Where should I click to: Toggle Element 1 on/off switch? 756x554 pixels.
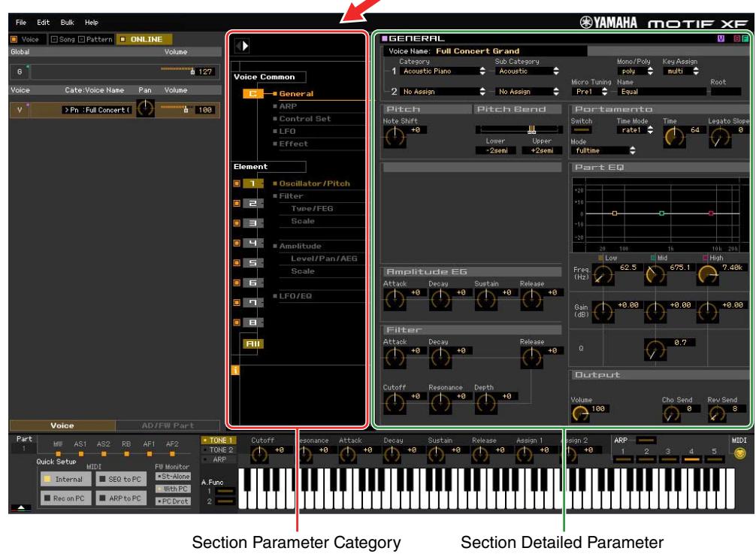tap(237, 183)
